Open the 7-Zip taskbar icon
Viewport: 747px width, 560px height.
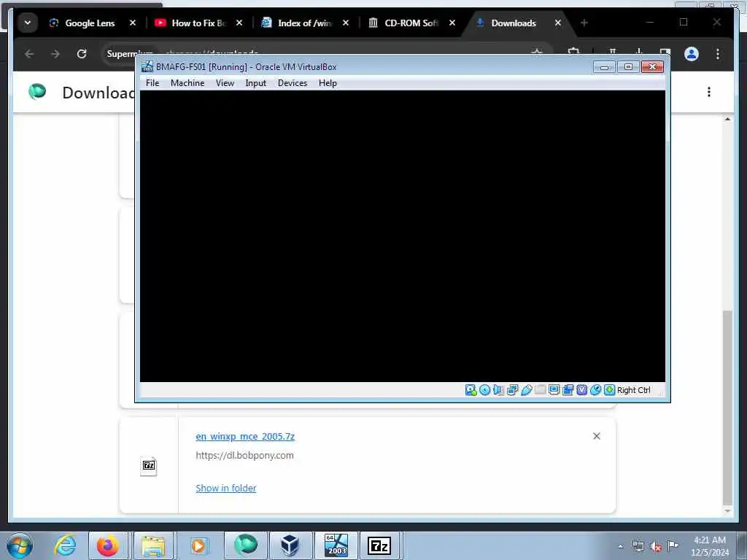379,545
